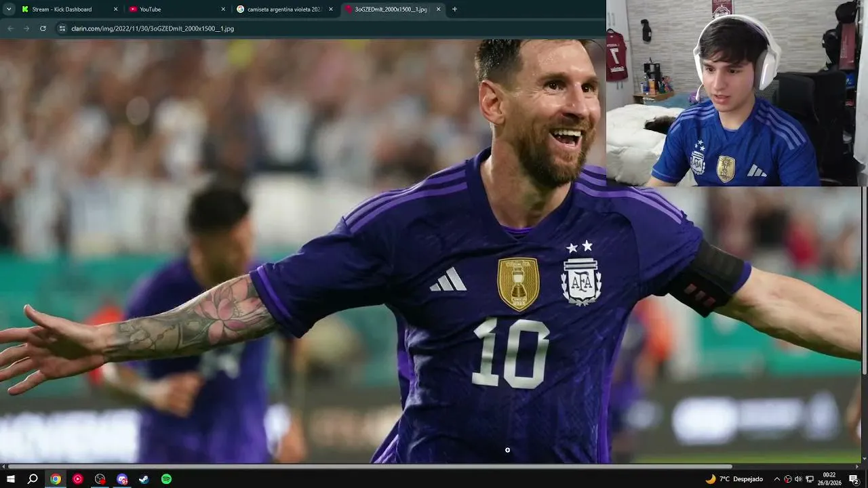The width and height of the screenshot is (868, 488).
Task: Open Steam from the taskbar
Action: 144,479
